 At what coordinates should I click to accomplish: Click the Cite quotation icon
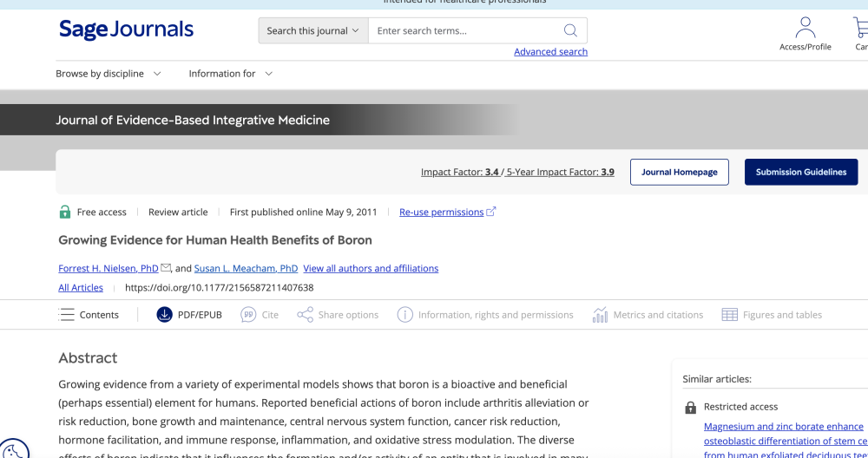[248, 315]
